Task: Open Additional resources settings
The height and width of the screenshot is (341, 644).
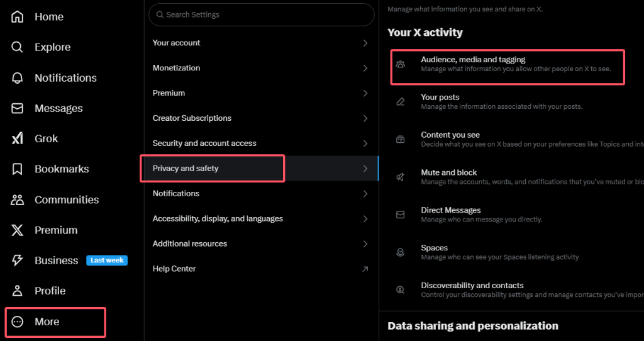Action: (261, 243)
